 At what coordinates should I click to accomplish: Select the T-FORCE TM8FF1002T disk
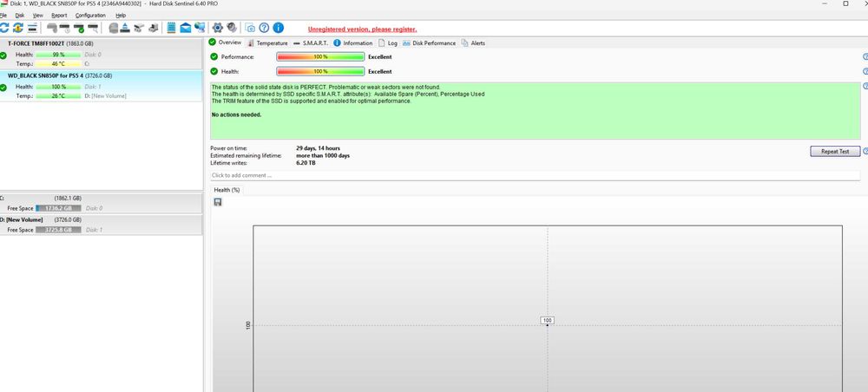click(101, 53)
